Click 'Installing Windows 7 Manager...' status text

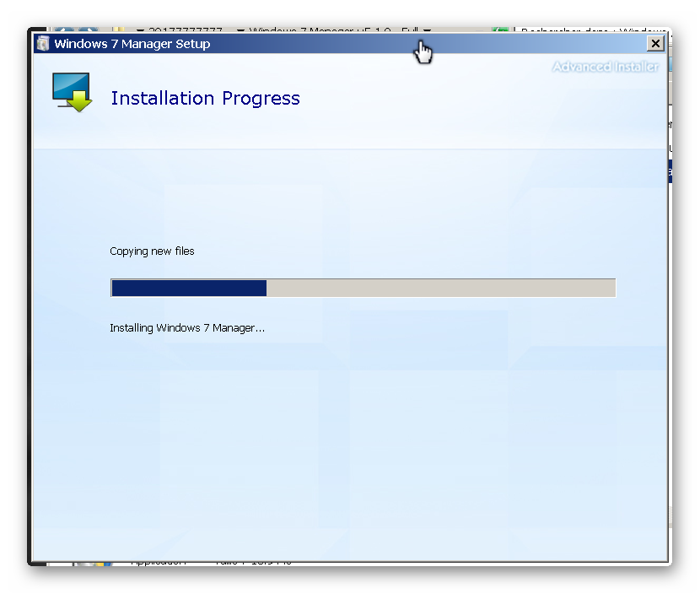(187, 327)
